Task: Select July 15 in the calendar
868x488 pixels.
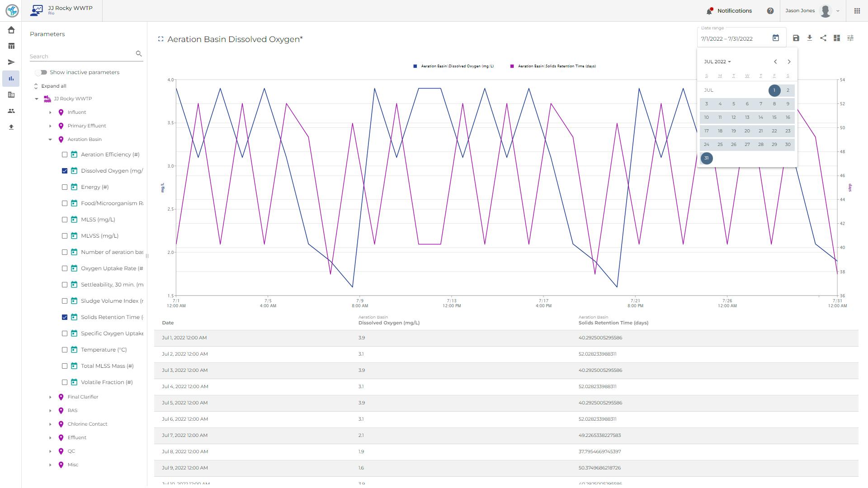Action: (774, 117)
